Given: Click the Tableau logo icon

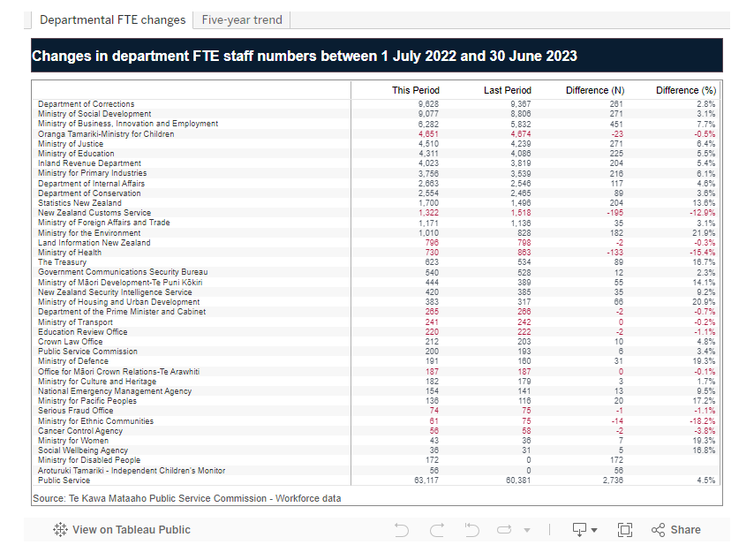Looking at the screenshot, I should (61, 530).
